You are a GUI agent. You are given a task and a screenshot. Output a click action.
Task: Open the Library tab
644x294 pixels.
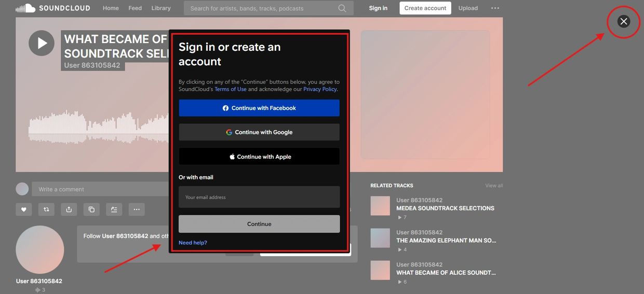click(x=161, y=8)
